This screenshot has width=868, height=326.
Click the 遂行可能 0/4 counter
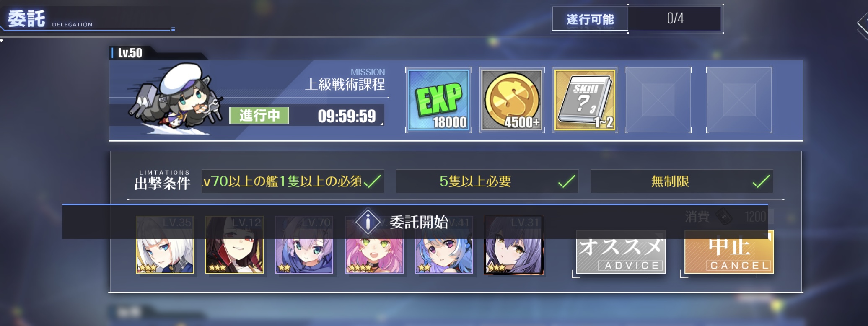coord(637,18)
